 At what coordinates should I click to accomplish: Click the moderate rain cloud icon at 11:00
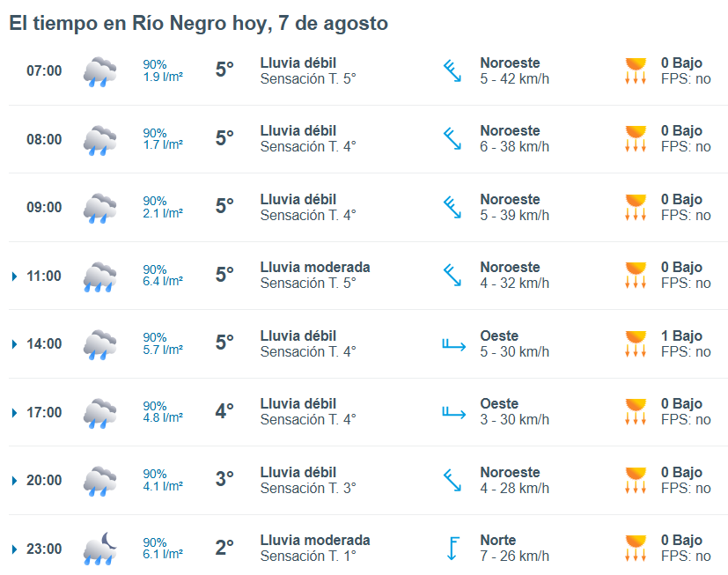(99, 276)
